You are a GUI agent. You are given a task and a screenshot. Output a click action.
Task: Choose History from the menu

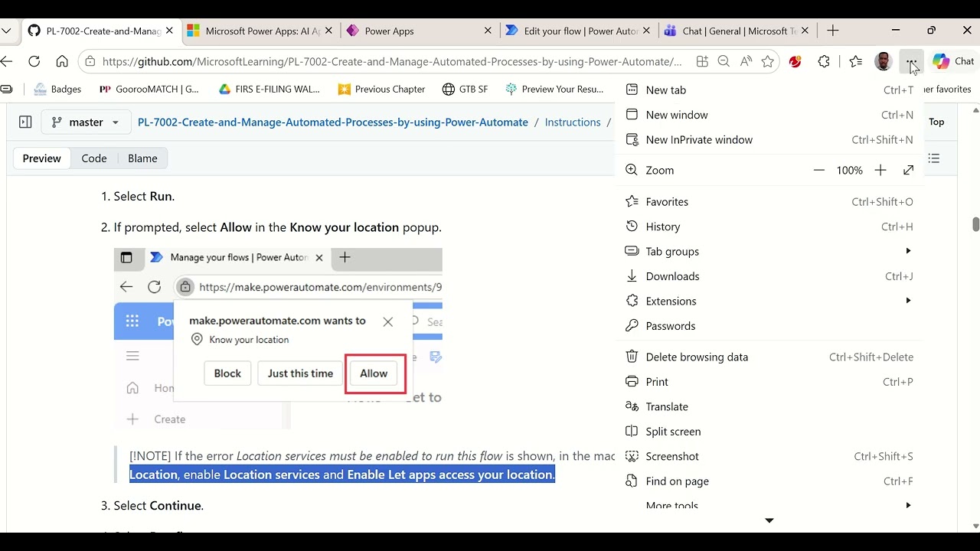pyautogui.click(x=769, y=227)
